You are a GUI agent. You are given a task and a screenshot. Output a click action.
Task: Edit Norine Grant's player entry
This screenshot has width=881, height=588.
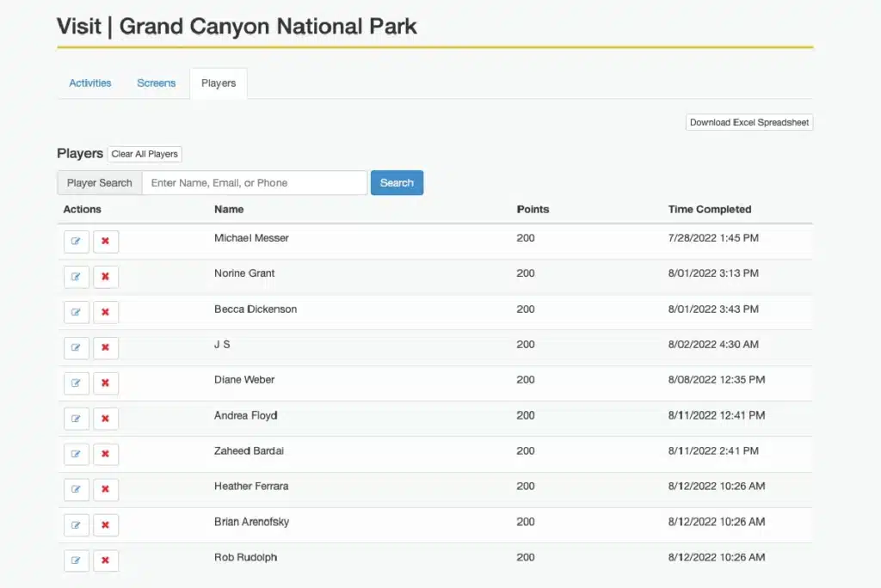click(76, 277)
